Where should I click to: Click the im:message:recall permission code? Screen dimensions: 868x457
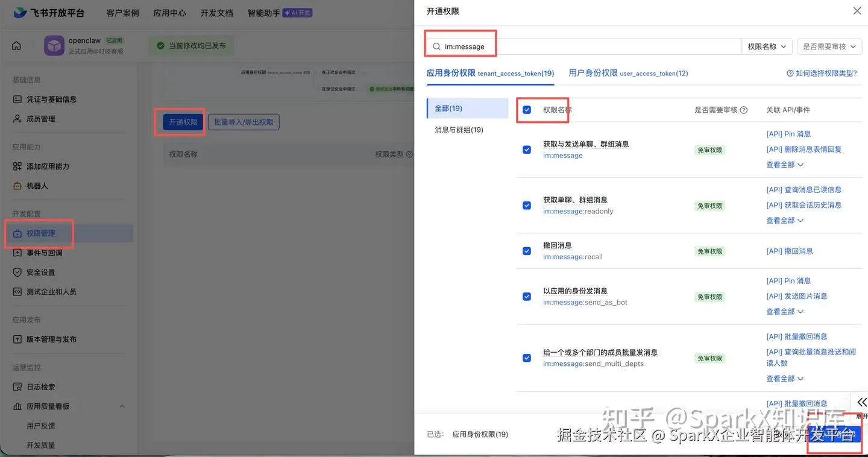click(573, 257)
